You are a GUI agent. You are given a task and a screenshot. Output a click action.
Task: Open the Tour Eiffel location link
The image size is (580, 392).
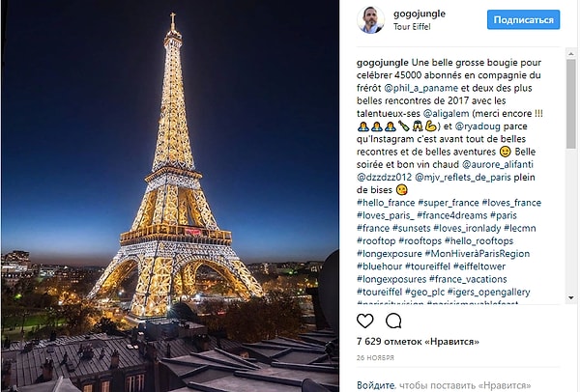coord(412,27)
